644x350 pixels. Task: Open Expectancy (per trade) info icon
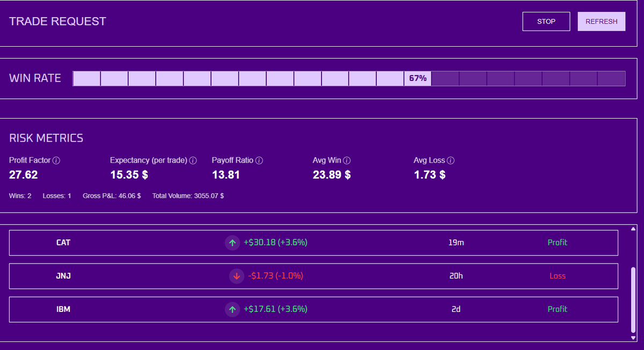193,161
